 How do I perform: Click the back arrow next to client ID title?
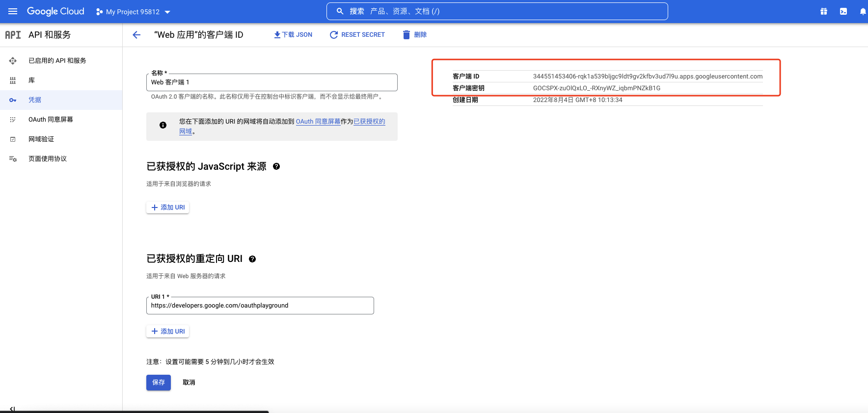136,35
